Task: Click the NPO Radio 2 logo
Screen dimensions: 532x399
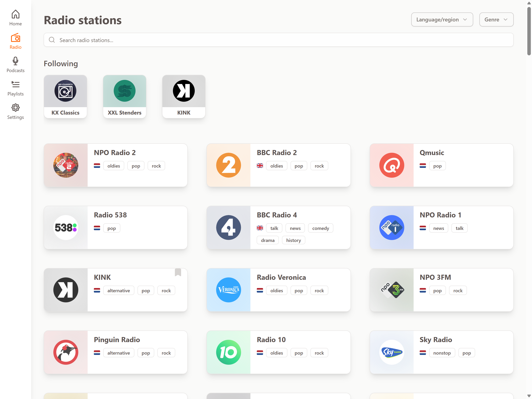Action: [66, 165]
